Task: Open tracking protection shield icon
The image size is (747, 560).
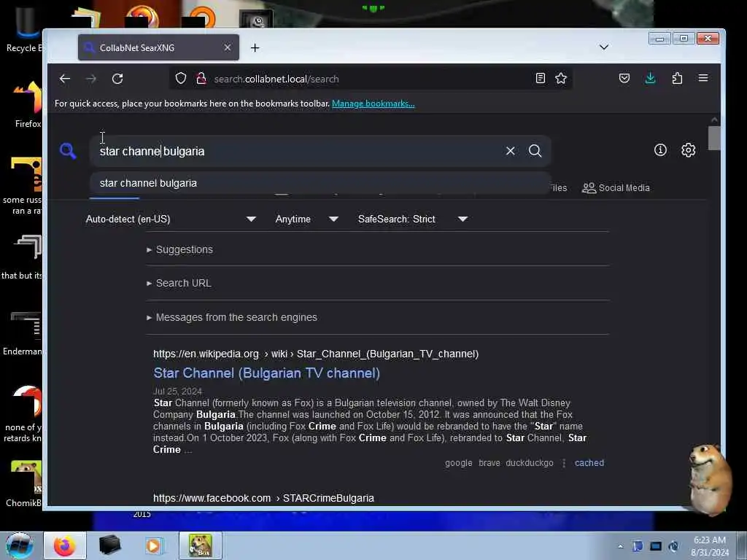Action: pos(181,78)
